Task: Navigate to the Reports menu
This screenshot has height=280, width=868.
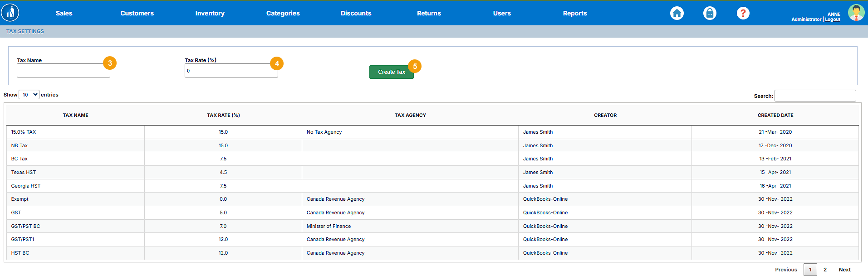Action: click(x=574, y=13)
